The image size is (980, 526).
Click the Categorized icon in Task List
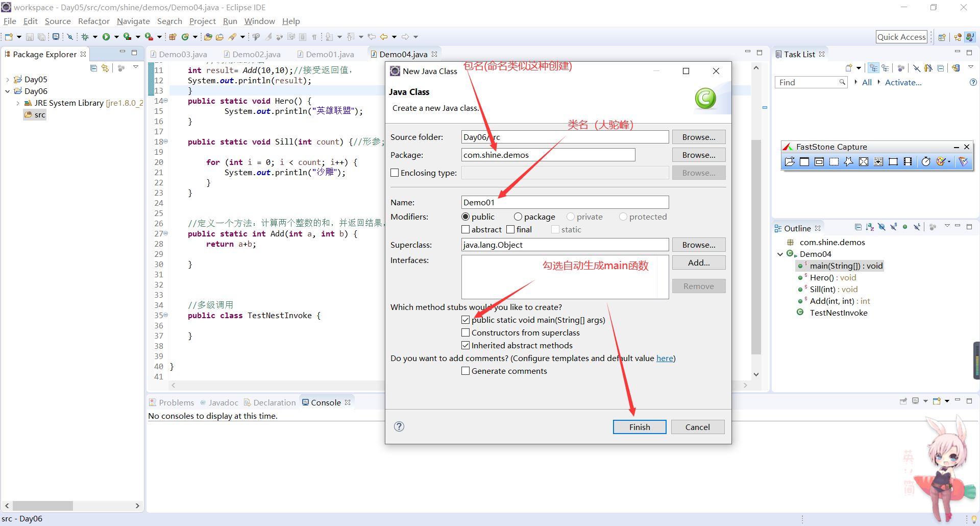pyautogui.click(x=874, y=68)
